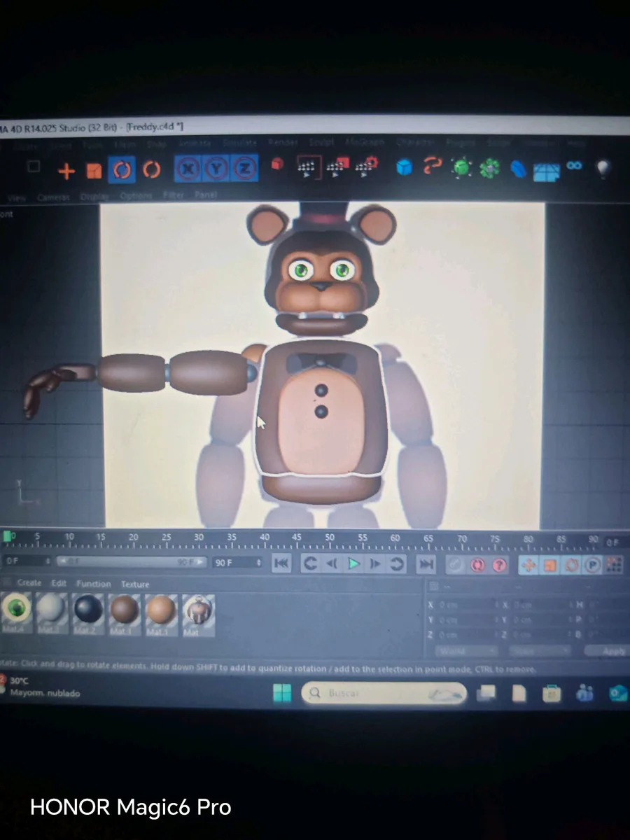630x840 pixels.
Task: Click the record active objects button
Action: point(456,564)
